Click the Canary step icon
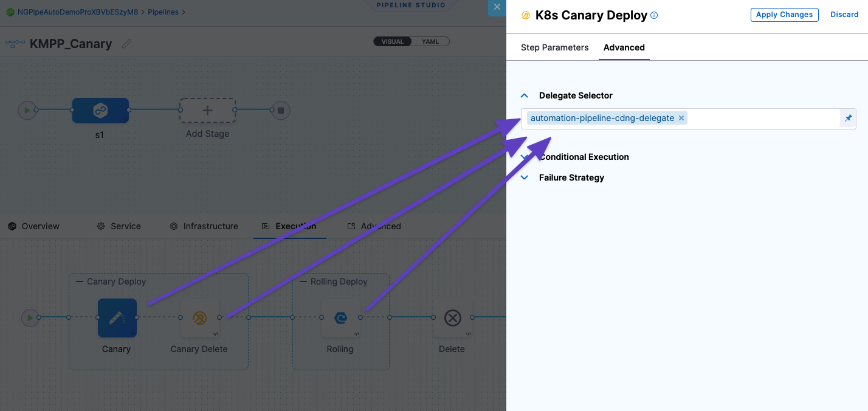 point(117,317)
